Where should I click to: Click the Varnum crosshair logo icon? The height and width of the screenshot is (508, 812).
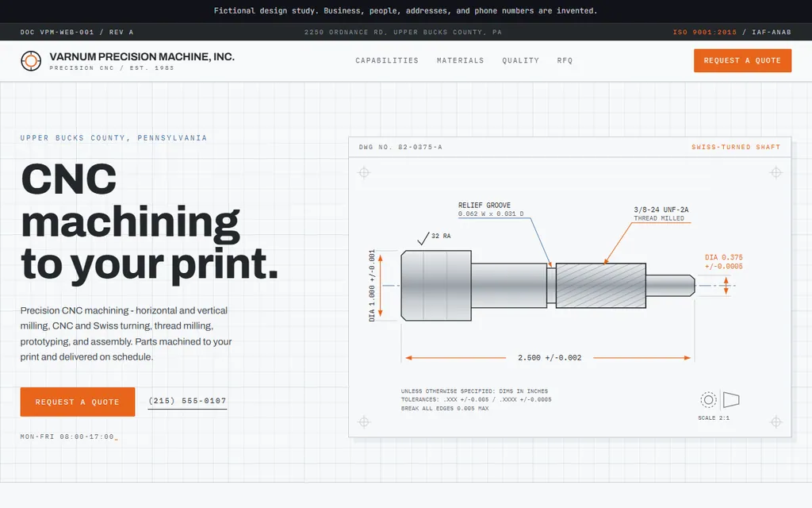31,60
